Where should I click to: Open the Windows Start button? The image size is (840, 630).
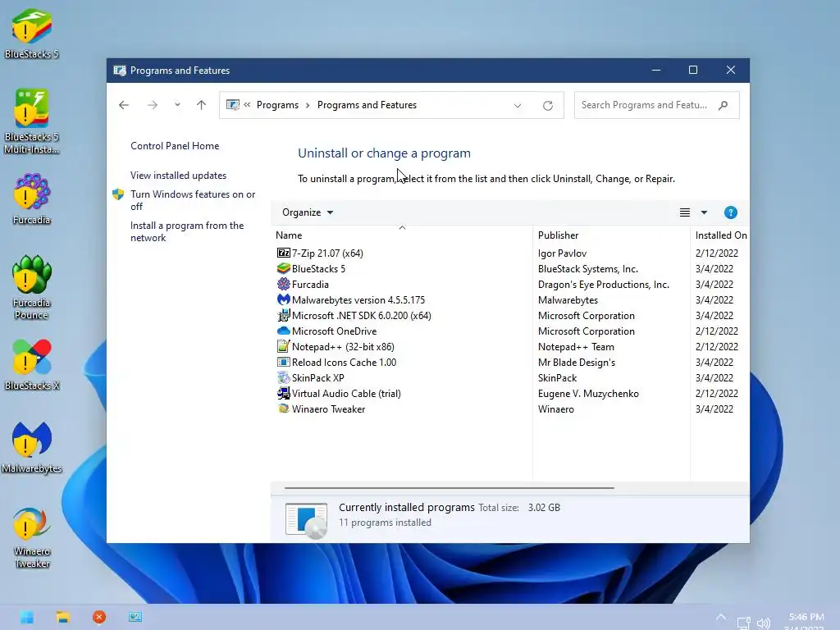tap(27, 617)
